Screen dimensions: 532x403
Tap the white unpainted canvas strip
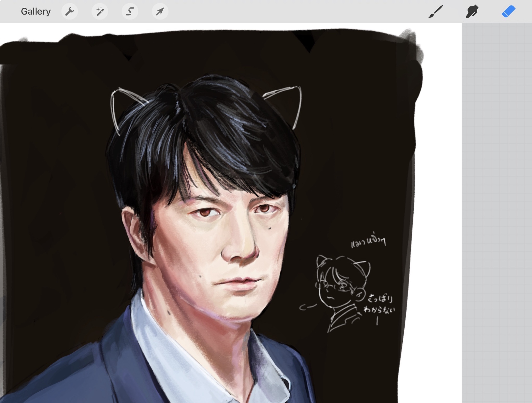point(439,213)
